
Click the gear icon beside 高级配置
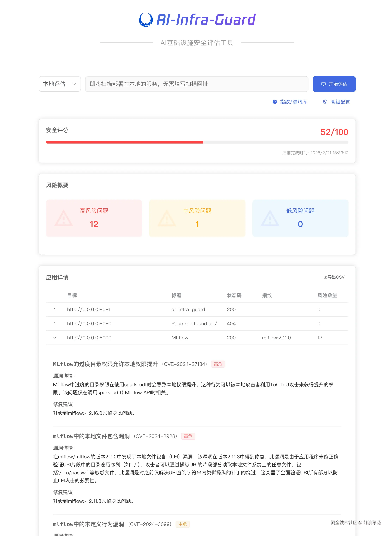point(325,102)
